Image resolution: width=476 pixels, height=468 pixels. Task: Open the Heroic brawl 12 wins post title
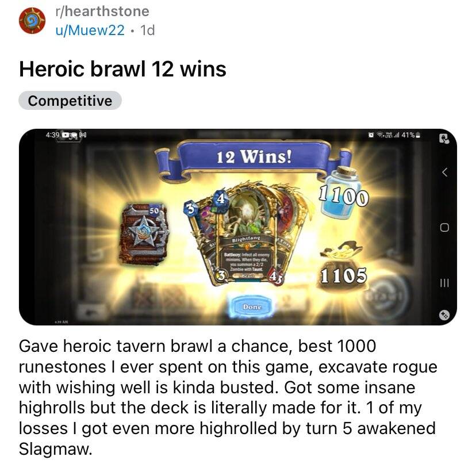point(122,69)
